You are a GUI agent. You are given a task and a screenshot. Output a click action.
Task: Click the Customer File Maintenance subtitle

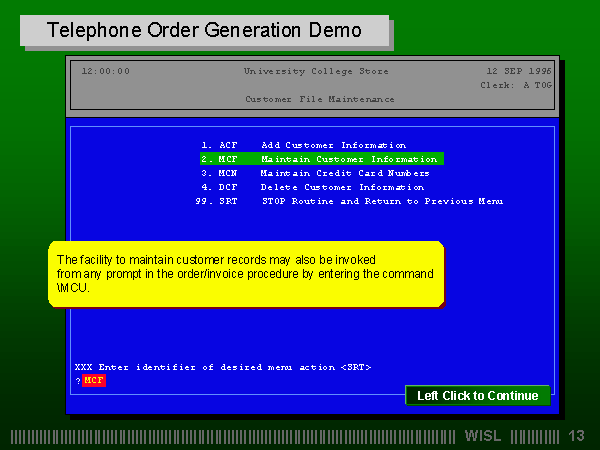tap(320, 99)
